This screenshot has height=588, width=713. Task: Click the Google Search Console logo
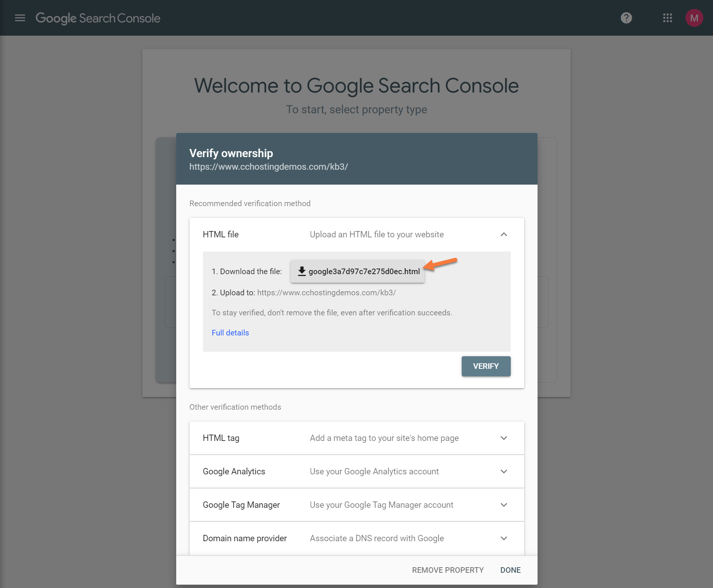click(98, 18)
